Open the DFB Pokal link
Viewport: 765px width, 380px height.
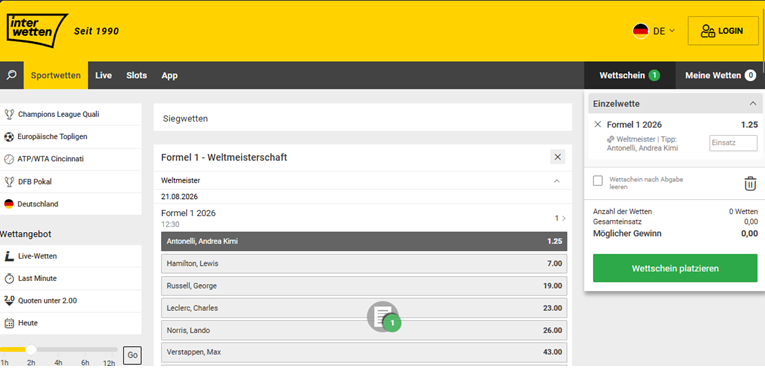pyautogui.click(x=35, y=181)
